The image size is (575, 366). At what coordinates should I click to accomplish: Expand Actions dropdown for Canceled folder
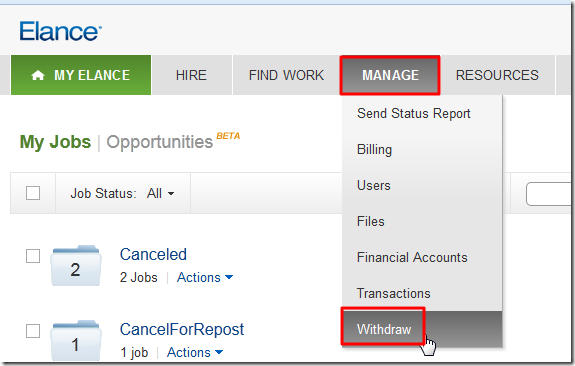tap(205, 278)
